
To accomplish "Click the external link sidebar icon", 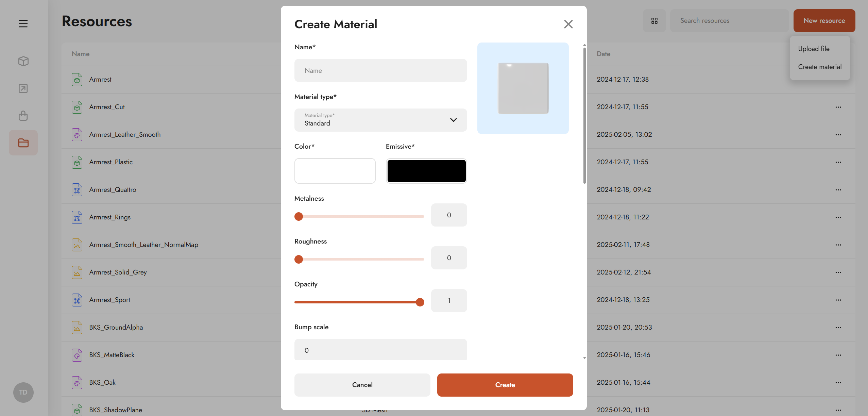I will coord(23,88).
